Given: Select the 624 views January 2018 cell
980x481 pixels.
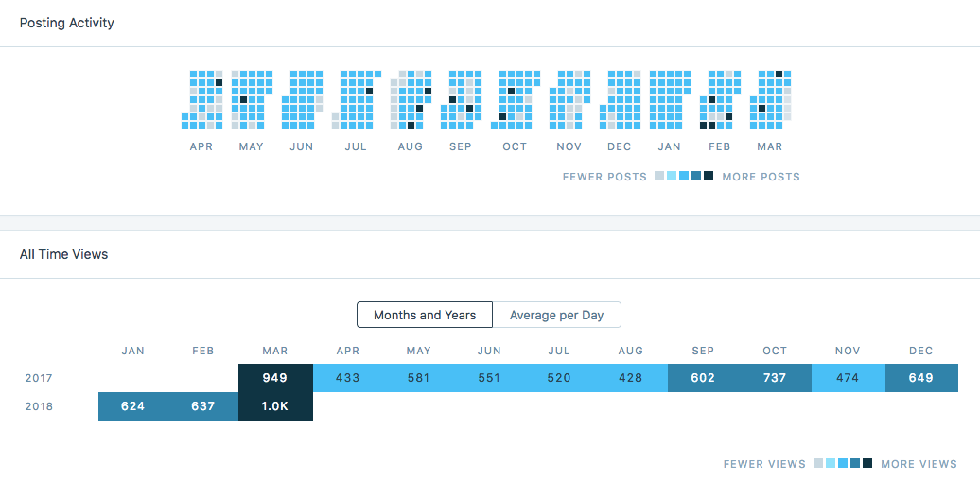Looking at the screenshot, I should click(133, 406).
